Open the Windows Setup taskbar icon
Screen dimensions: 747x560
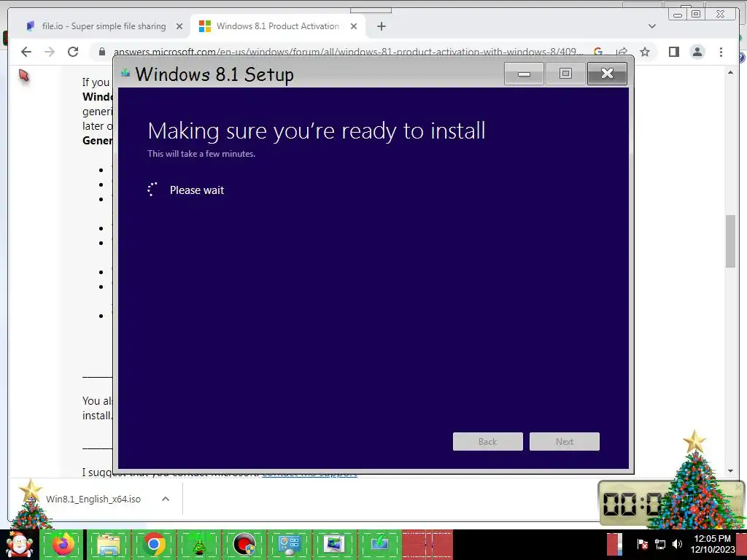pyautogui.click(x=379, y=545)
